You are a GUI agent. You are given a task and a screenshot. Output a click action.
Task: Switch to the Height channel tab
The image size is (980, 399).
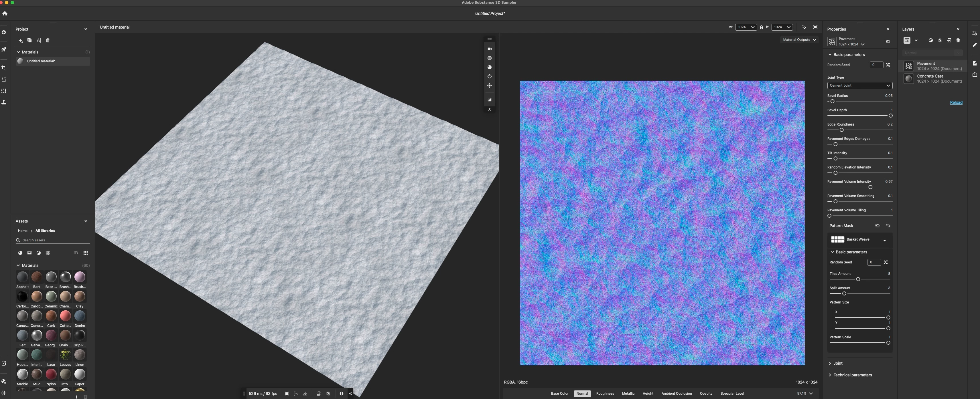coord(648,394)
